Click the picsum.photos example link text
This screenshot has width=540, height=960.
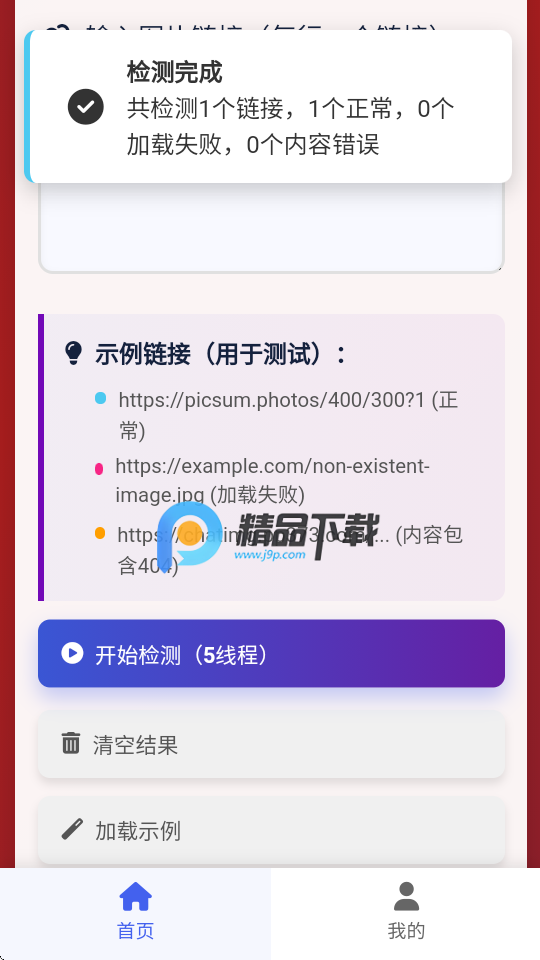(x=288, y=416)
